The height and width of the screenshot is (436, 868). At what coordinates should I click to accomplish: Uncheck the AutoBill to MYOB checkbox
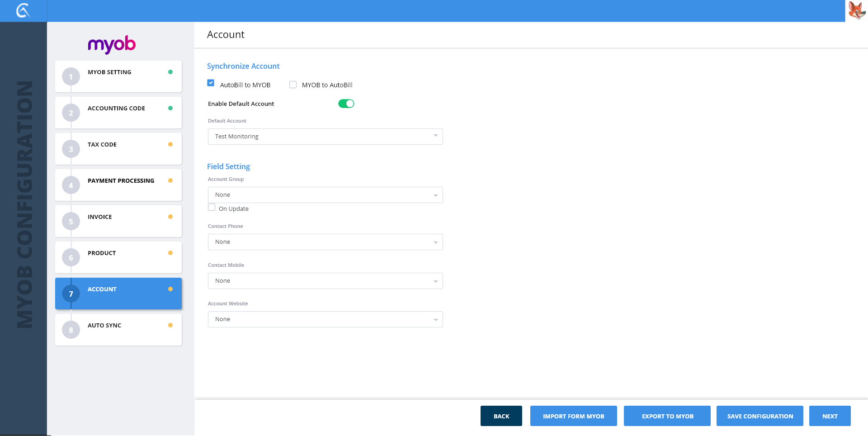(x=211, y=83)
